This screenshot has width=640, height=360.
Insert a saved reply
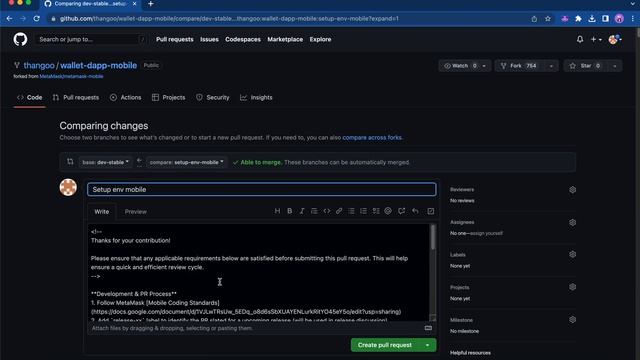click(415, 211)
